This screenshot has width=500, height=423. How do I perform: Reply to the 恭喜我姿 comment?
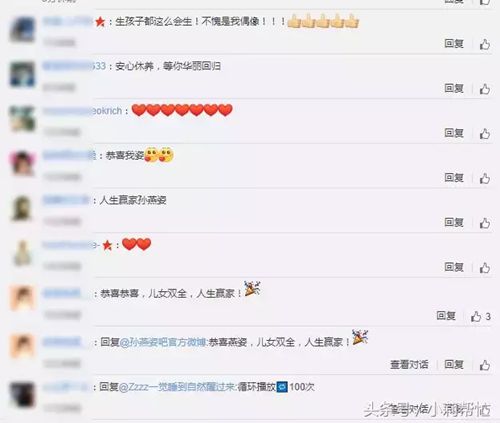[454, 177]
